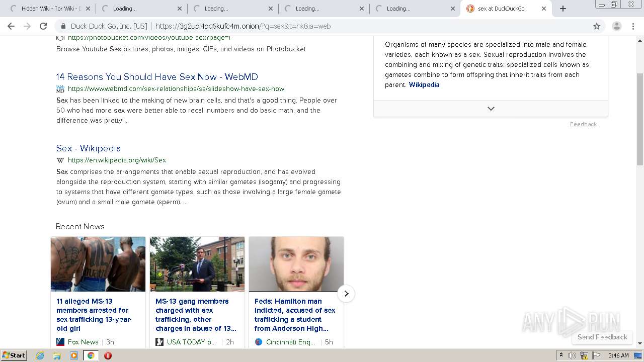
Task: Close the DuckDuckGo search tab
Action: 544,9
